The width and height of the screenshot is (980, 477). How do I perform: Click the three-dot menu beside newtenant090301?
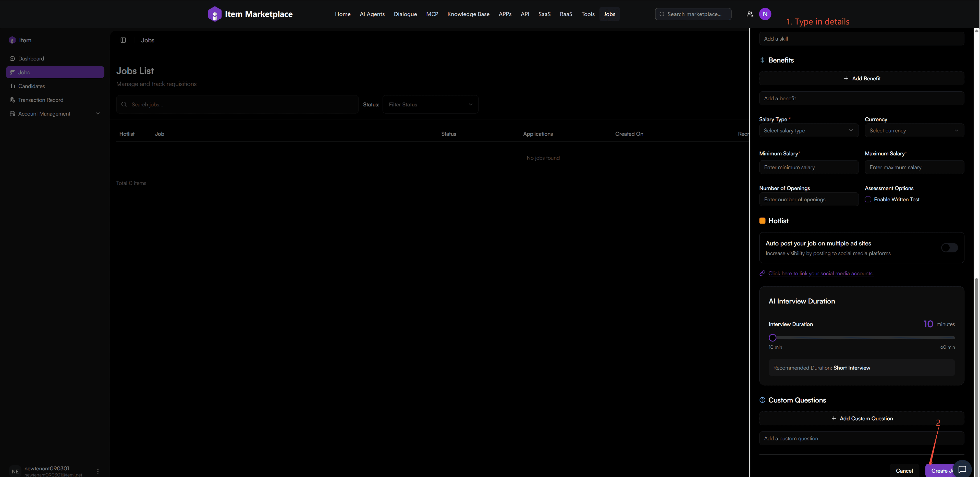coord(98,471)
